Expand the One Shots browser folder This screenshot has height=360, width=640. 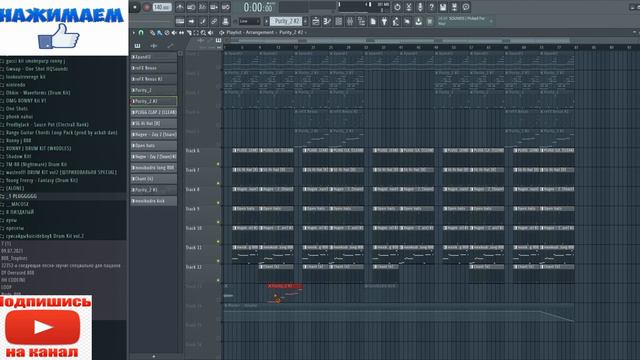tap(16, 109)
